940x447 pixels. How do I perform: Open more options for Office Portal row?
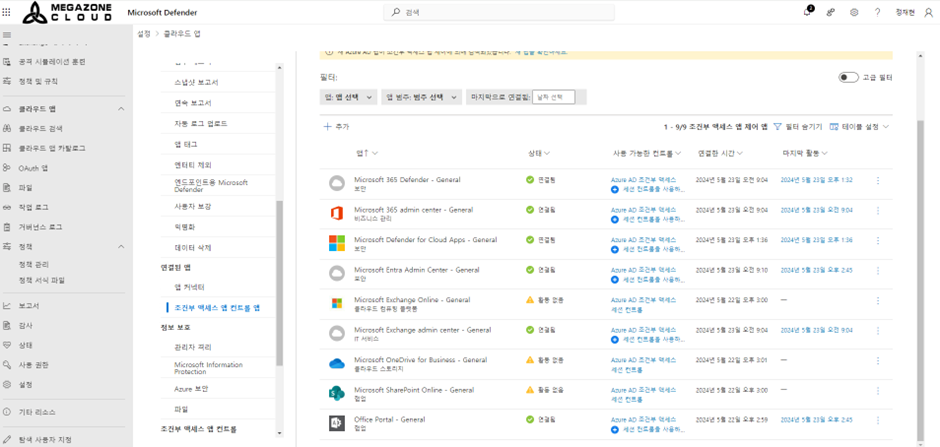pos(878,420)
